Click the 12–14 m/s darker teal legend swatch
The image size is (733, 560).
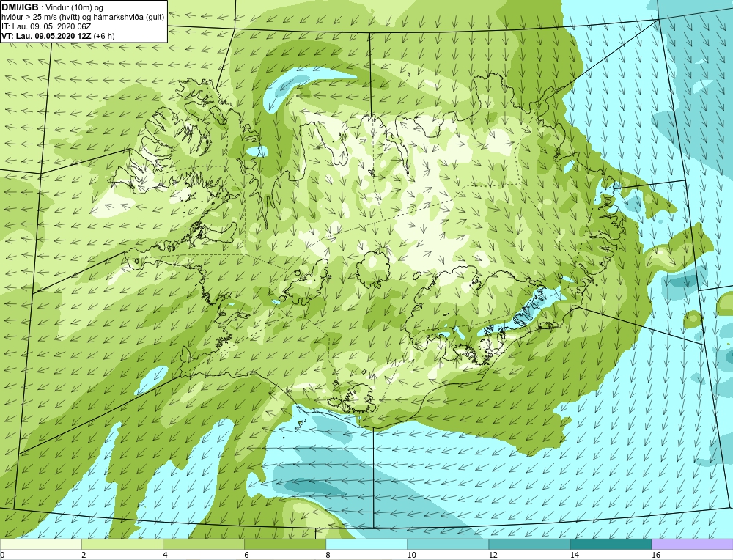click(x=528, y=544)
